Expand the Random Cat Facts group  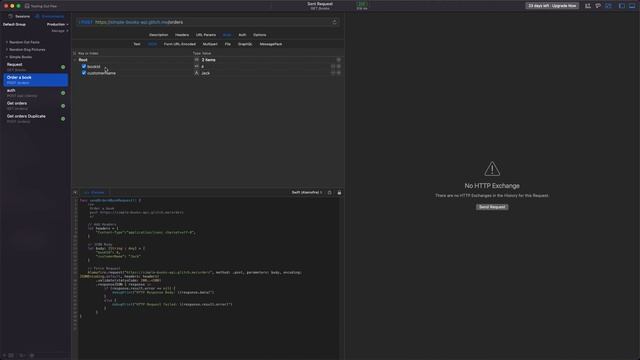pos(7,42)
